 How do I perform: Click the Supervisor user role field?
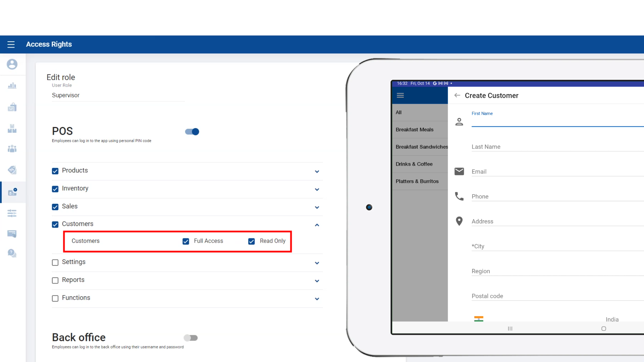pyautogui.click(x=117, y=96)
